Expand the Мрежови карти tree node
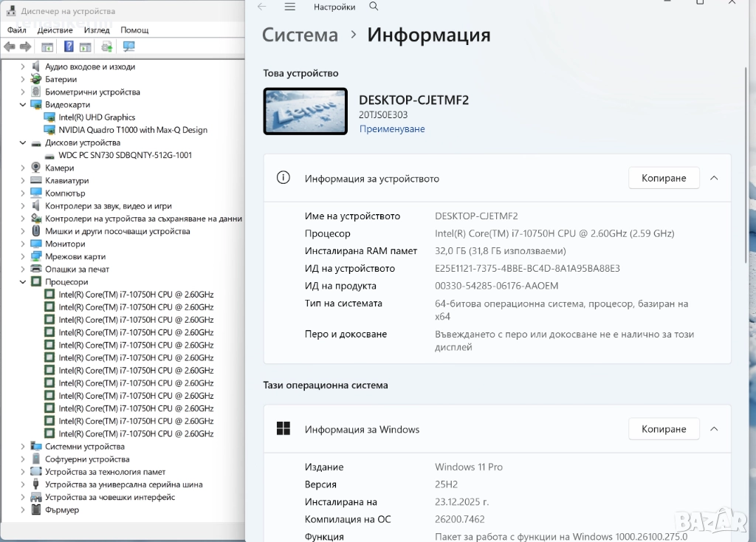The height and width of the screenshot is (542, 756). tap(23, 257)
